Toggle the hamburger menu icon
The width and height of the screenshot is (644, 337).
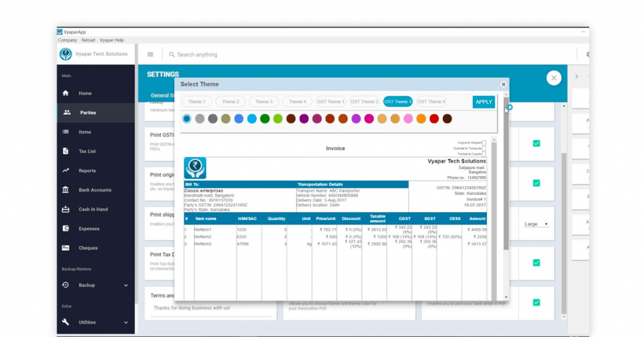pos(150,55)
